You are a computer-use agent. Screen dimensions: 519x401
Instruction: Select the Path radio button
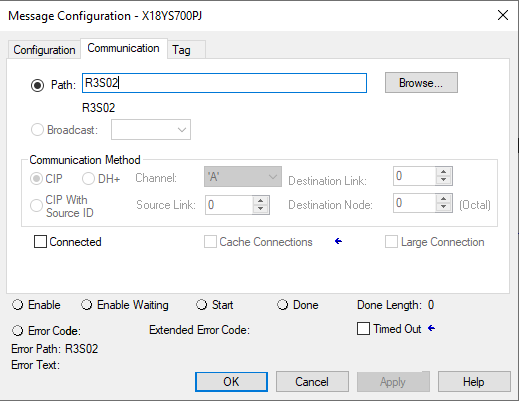tap(37, 85)
